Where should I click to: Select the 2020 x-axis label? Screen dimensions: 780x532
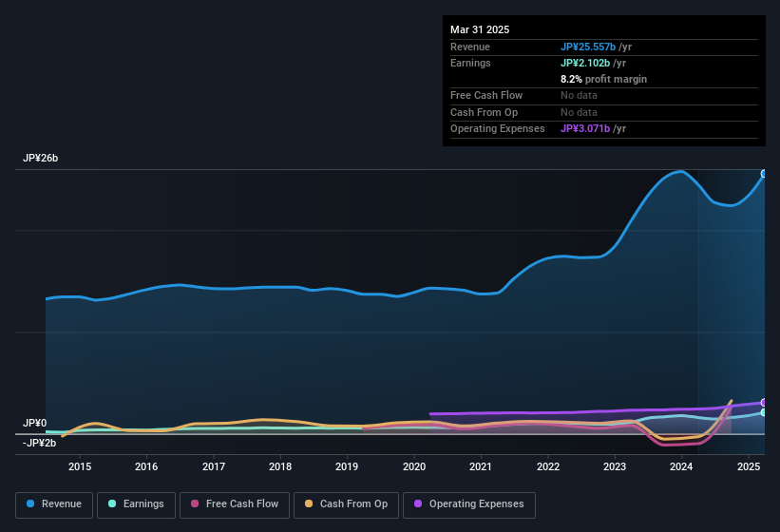click(x=414, y=466)
